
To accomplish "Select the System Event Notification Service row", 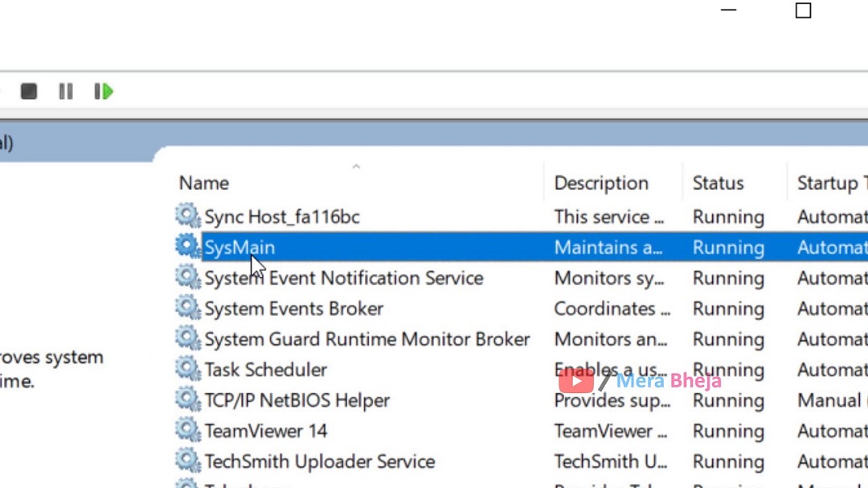I will pyautogui.click(x=343, y=278).
